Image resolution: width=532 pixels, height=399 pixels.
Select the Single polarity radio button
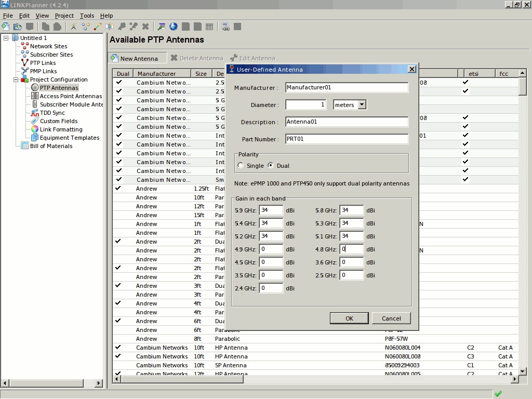point(241,166)
